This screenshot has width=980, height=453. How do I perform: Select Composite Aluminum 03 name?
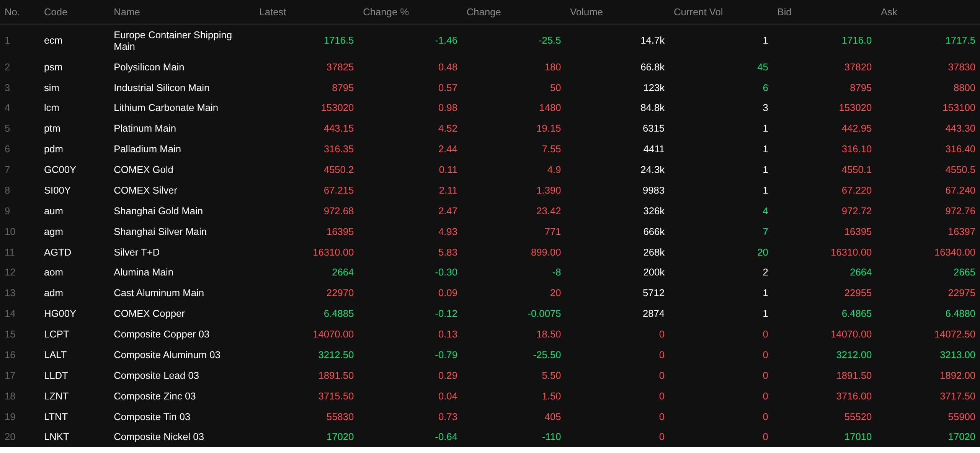pyautogui.click(x=167, y=355)
